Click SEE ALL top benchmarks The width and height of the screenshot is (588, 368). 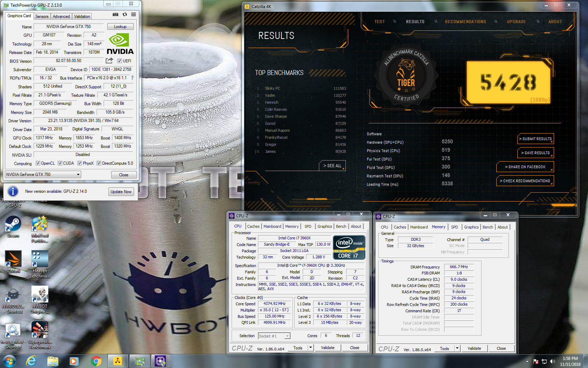pyautogui.click(x=332, y=165)
